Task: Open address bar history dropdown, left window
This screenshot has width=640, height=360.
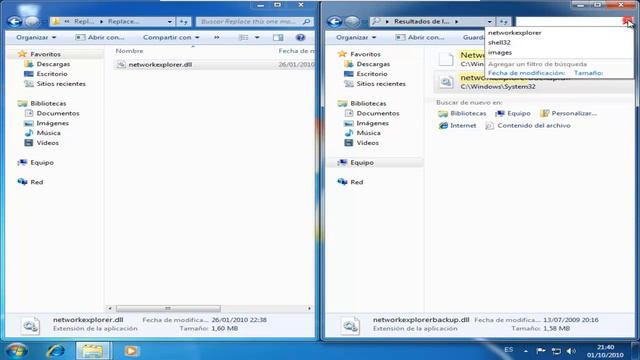Action: tap(169, 21)
